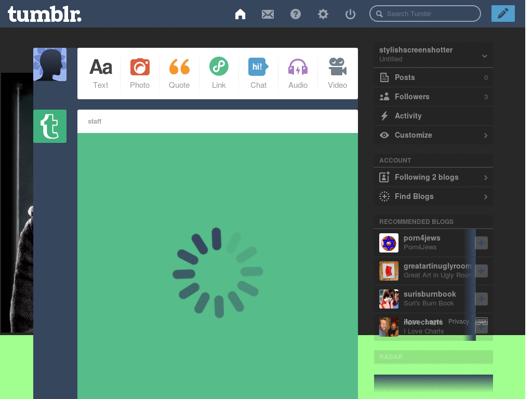Screen dimensions: 532x399
Task: Click the loading spinner in staff post
Action: click(x=218, y=273)
